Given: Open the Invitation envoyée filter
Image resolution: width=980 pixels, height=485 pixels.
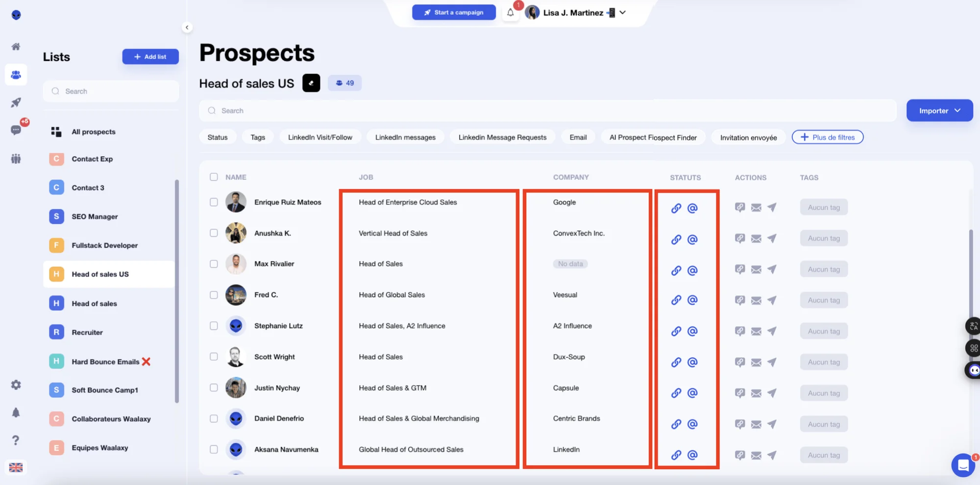Looking at the screenshot, I should pyautogui.click(x=748, y=138).
